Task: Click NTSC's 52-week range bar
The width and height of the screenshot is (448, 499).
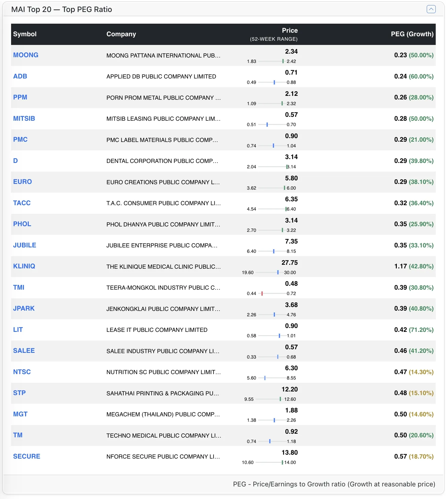Action: pyautogui.click(x=272, y=378)
